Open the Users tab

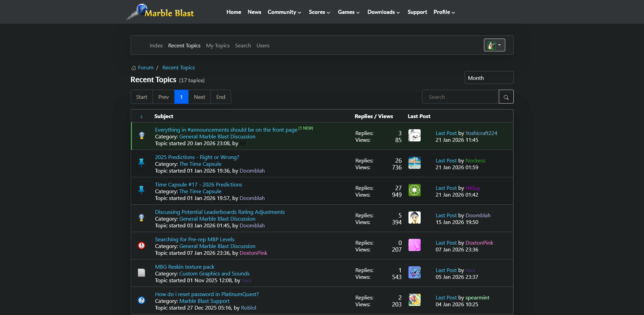pos(263,46)
